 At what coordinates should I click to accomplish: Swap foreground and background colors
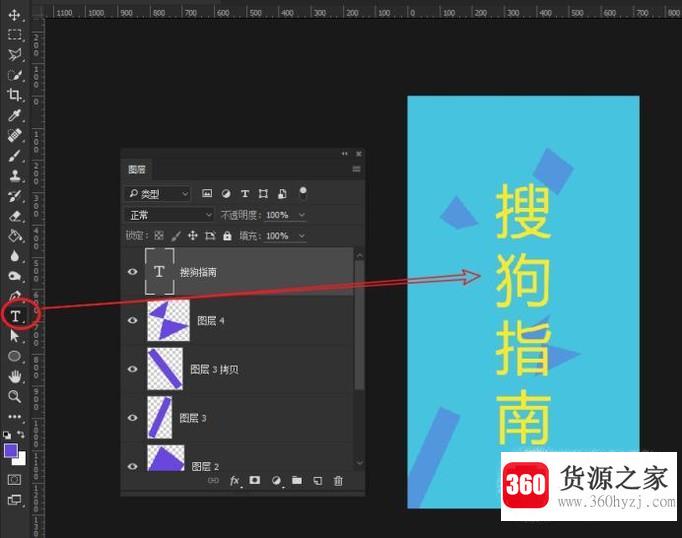(x=21, y=434)
